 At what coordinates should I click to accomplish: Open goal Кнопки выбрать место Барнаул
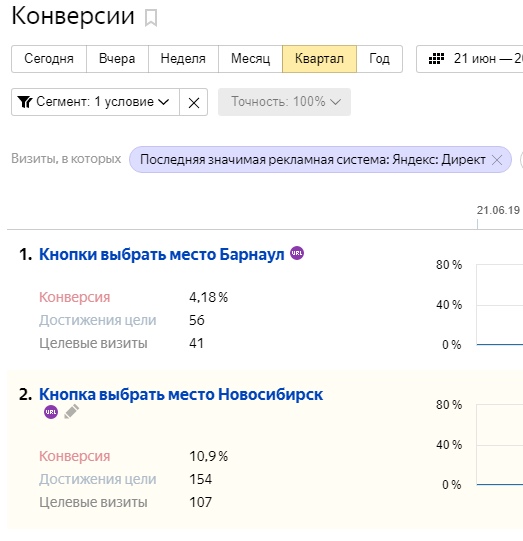pyautogui.click(x=161, y=254)
